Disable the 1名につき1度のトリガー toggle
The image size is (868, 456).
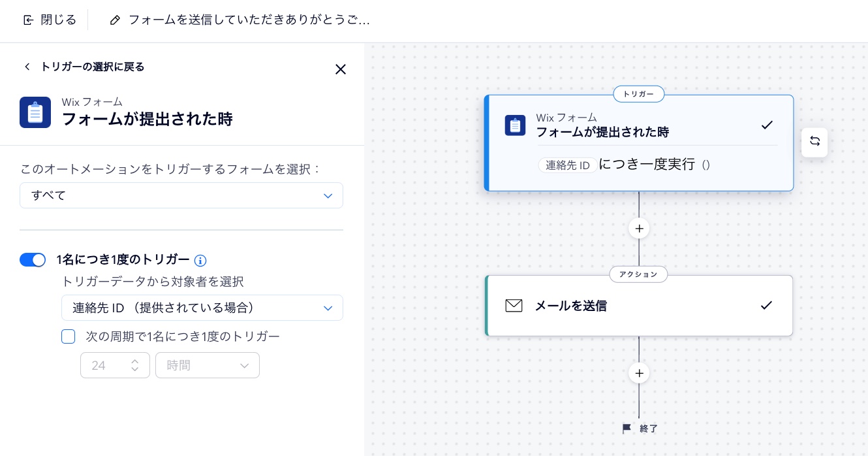33,260
